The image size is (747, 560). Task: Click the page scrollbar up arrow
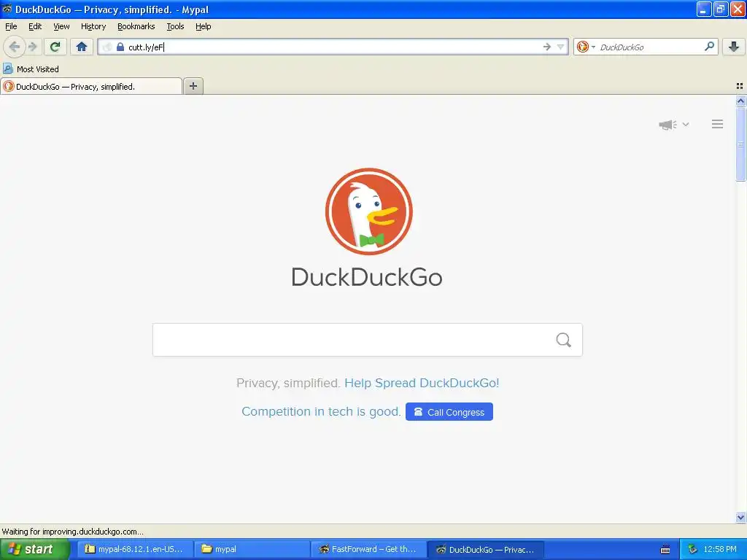tap(740, 101)
